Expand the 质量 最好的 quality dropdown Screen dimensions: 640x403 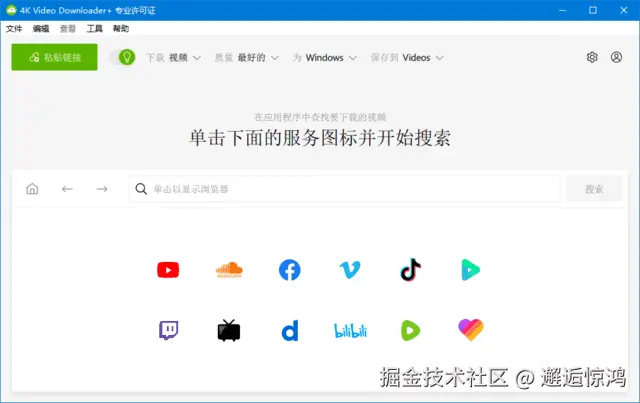(247, 58)
